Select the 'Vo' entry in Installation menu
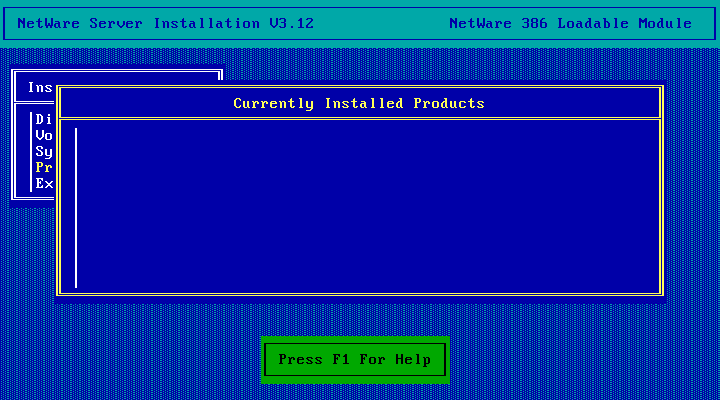This screenshot has width=720, height=400. pyautogui.click(x=44, y=135)
